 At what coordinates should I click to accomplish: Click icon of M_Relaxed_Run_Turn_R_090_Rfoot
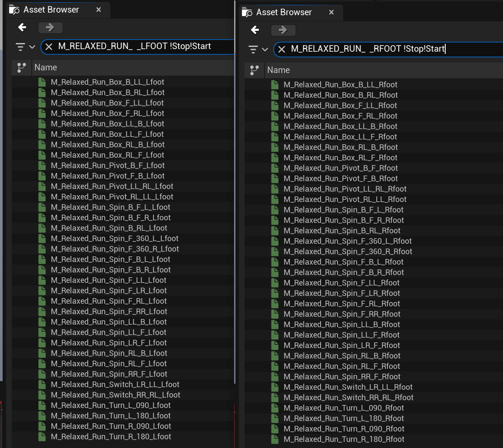pyautogui.click(x=275, y=429)
